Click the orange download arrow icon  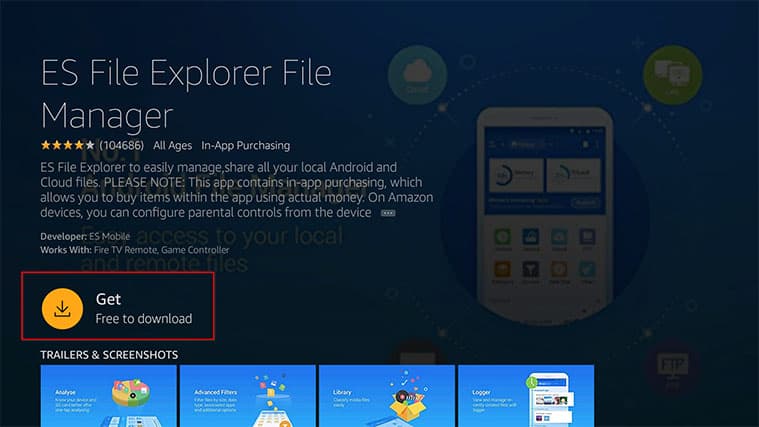pyautogui.click(x=61, y=308)
